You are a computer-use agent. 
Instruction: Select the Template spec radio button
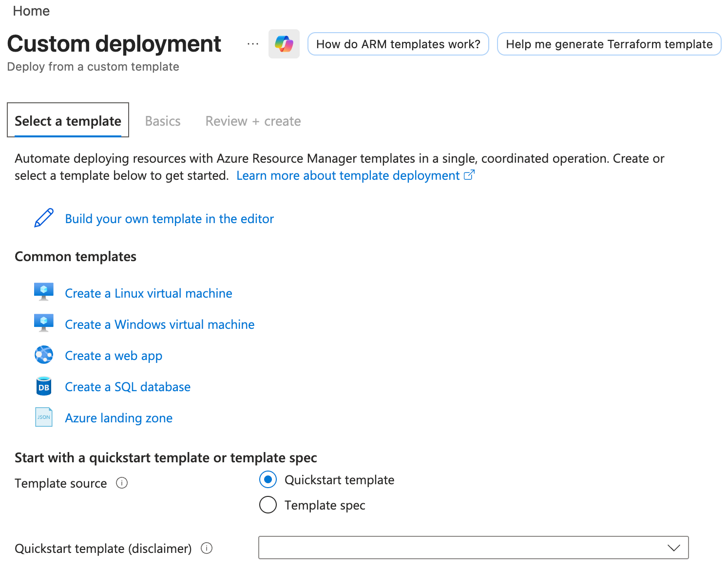coord(268,505)
